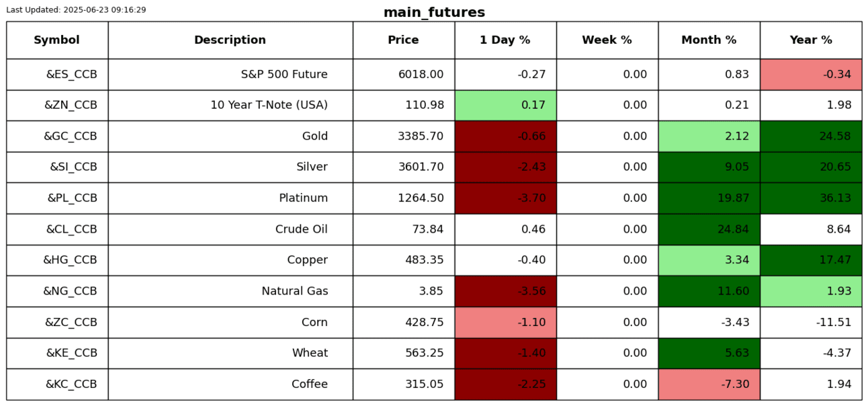Select the dark green 24.84 cell
The height and width of the screenshot is (406, 868).
(709, 229)
